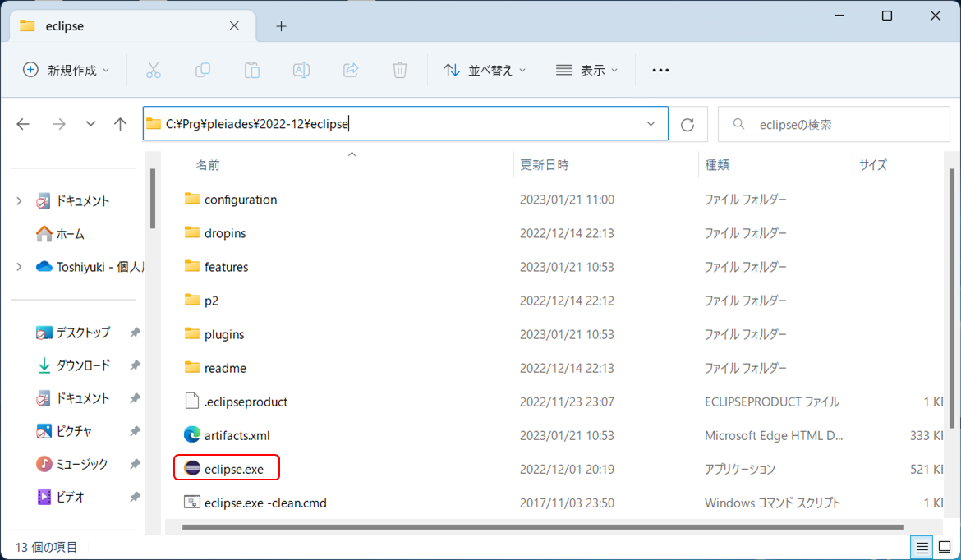961x560 pixels.
Task: Open ビデオ in quick access
Action: click(61, 497)
